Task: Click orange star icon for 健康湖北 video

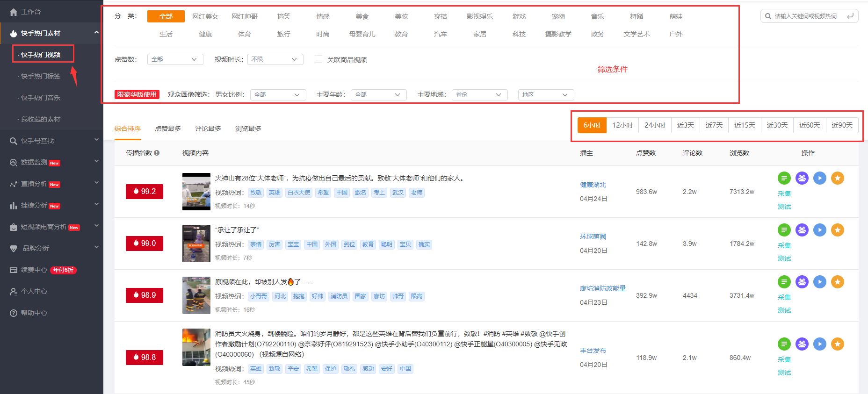Action: click(x=838, y=178)
